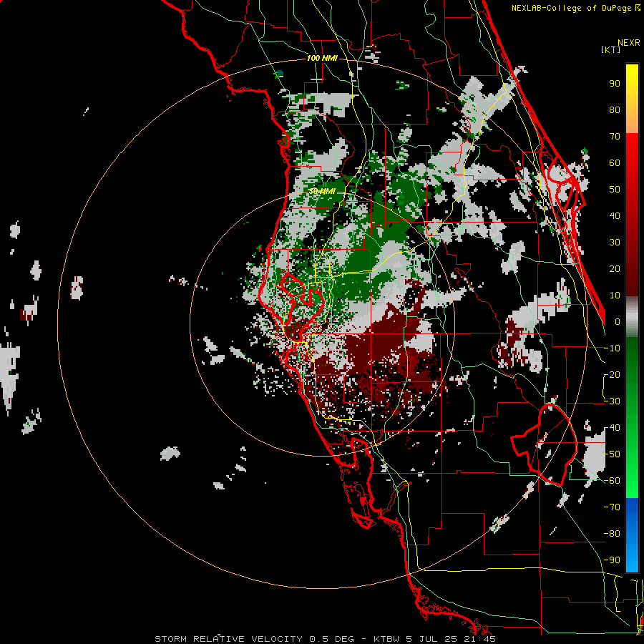Click the gray zero-velocity segment of the color bar
The height and width of the screenshot is (644, 644).
pos(632,317)
